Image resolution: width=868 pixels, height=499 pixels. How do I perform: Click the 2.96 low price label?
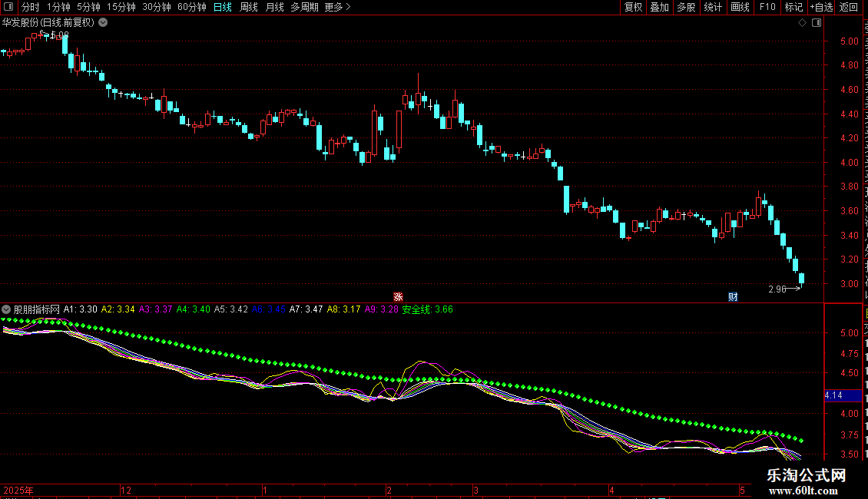777,289
